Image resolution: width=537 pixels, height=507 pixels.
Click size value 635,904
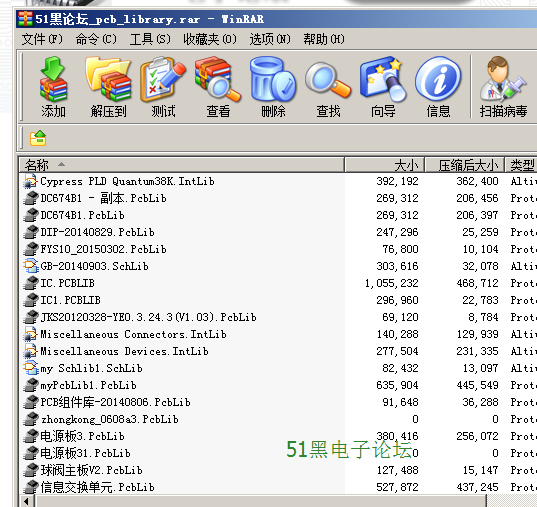point(397,385)
